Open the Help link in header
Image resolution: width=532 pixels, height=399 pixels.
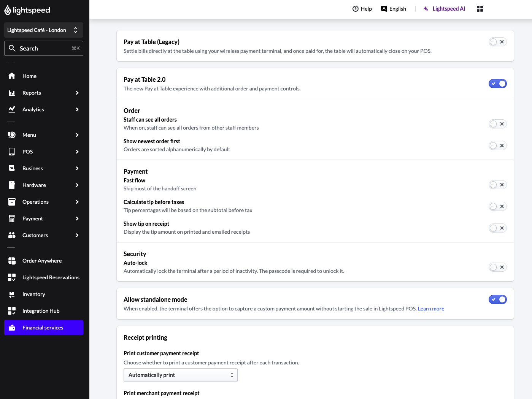(x=362, y=9)
